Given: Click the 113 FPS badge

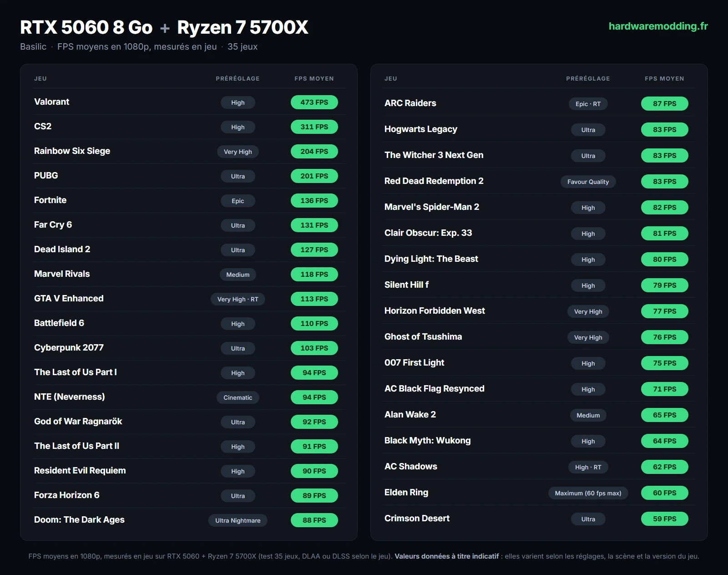Looking at the screenshot, I should click(314, 299).
